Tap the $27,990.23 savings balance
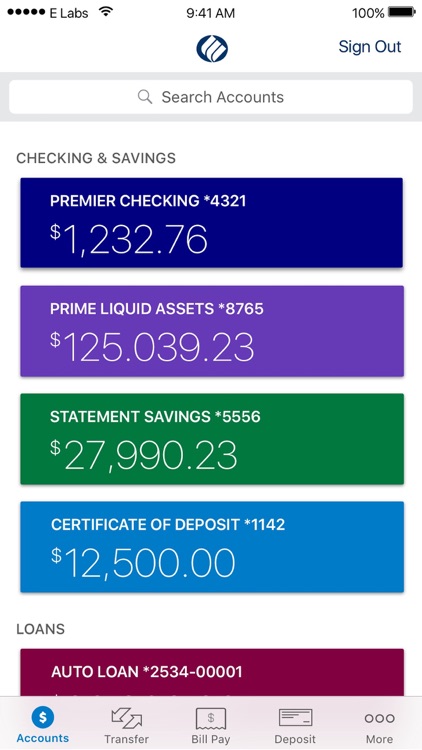422x750 pixels. click(144, 456)
